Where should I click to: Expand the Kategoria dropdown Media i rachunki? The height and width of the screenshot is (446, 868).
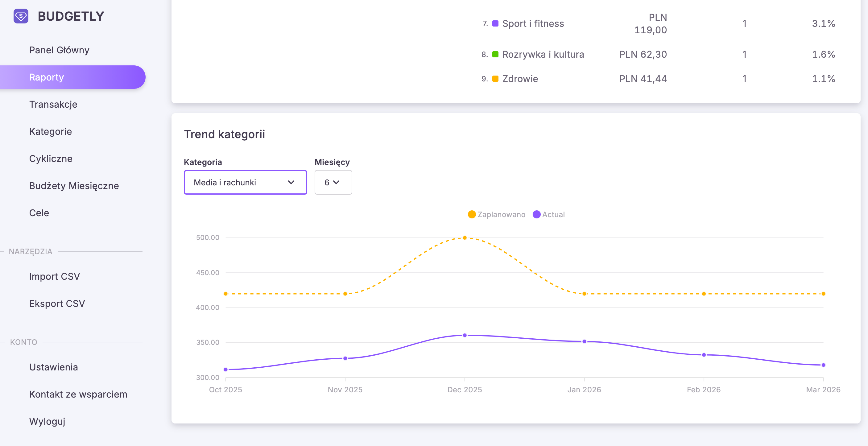245,182
